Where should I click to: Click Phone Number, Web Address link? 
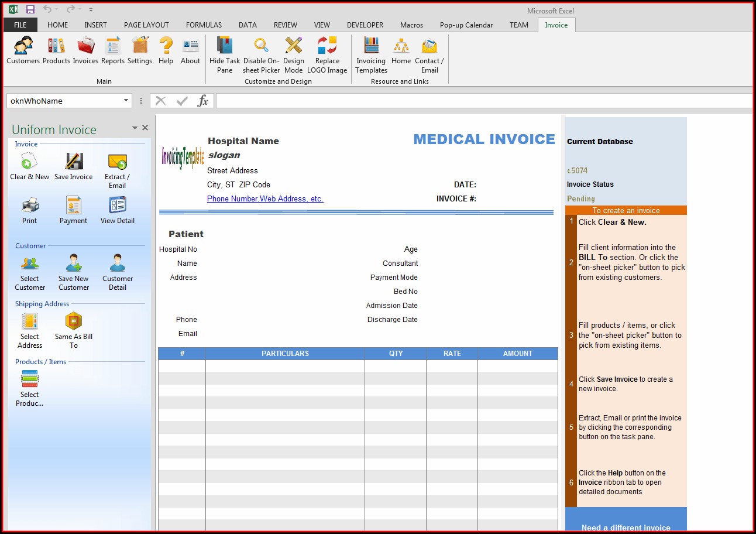click(x=265, y=199)
